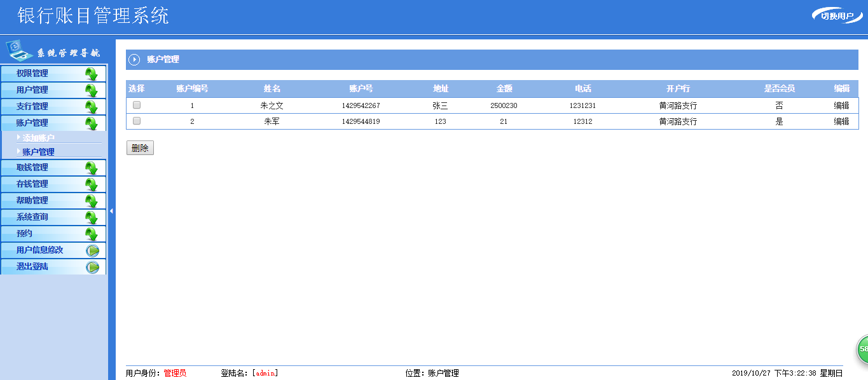Click the green arrow beside 用户管理
Screen dimensions: 868x380
tap(92, 90)
